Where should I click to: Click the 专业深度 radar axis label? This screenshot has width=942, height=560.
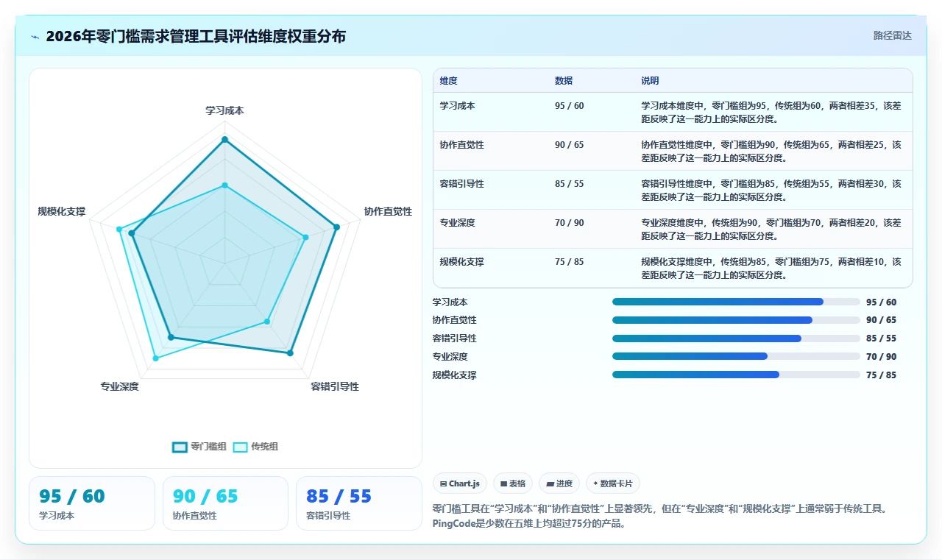tap(120, 386)
